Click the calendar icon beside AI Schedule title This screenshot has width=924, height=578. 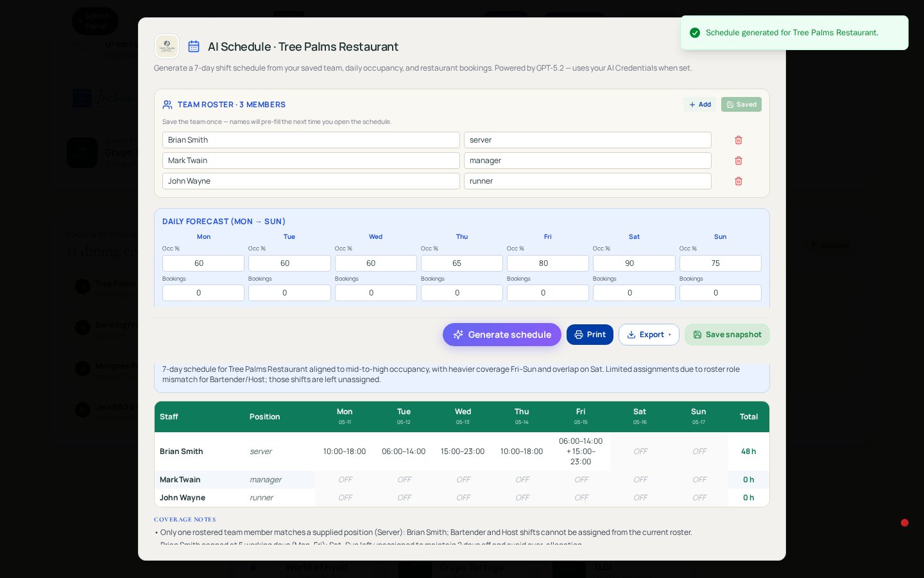tap(194, 46)
